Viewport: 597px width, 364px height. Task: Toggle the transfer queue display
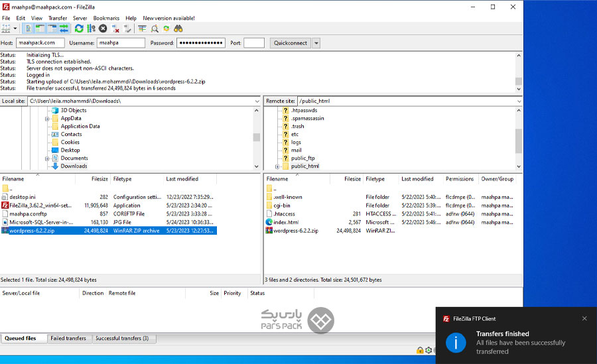64,29
